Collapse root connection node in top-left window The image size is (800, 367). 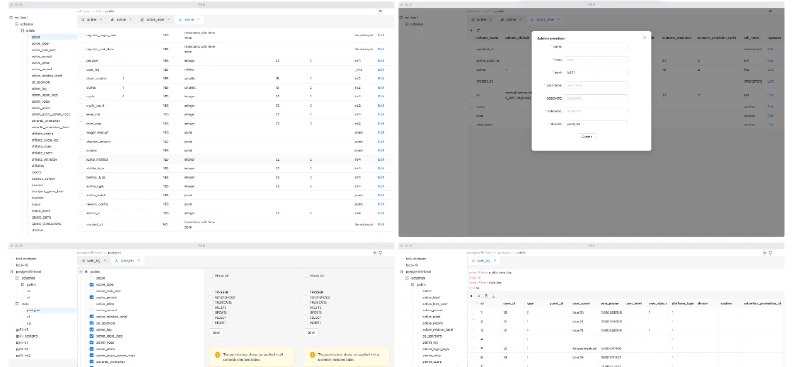point(11,17)
